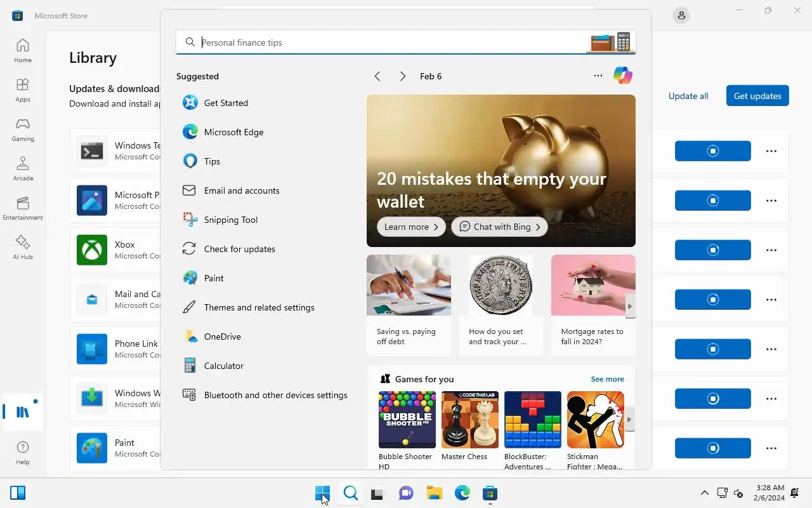Click Get updates button
This screenshot has width=812, height=508.
coord(757,96)
